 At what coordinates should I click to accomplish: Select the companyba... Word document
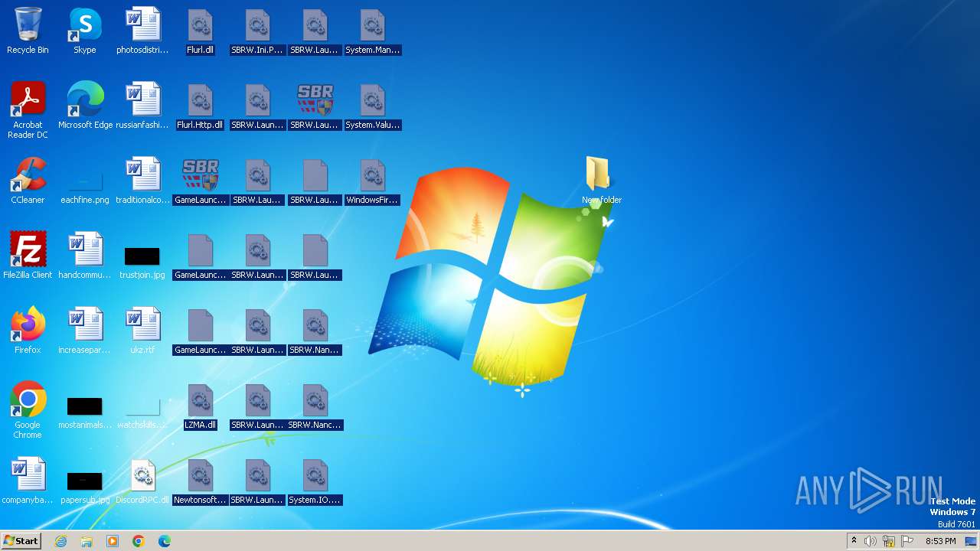click(x=28, y=481)
